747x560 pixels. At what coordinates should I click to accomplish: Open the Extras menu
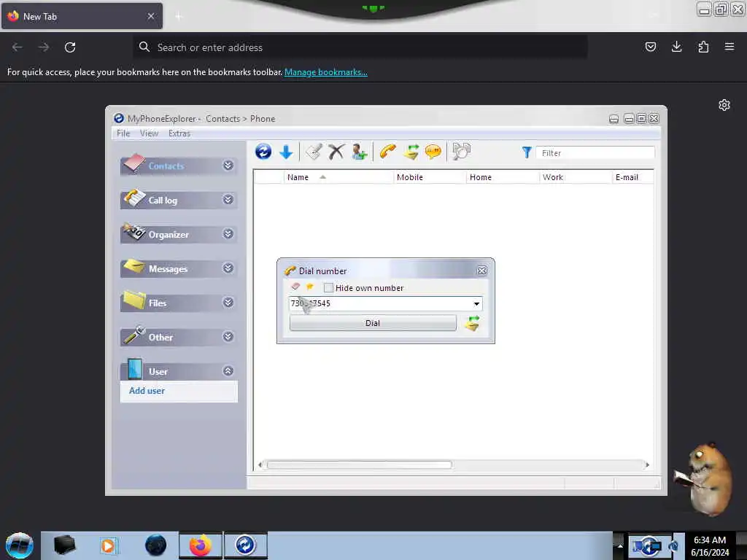coord(179,133)
